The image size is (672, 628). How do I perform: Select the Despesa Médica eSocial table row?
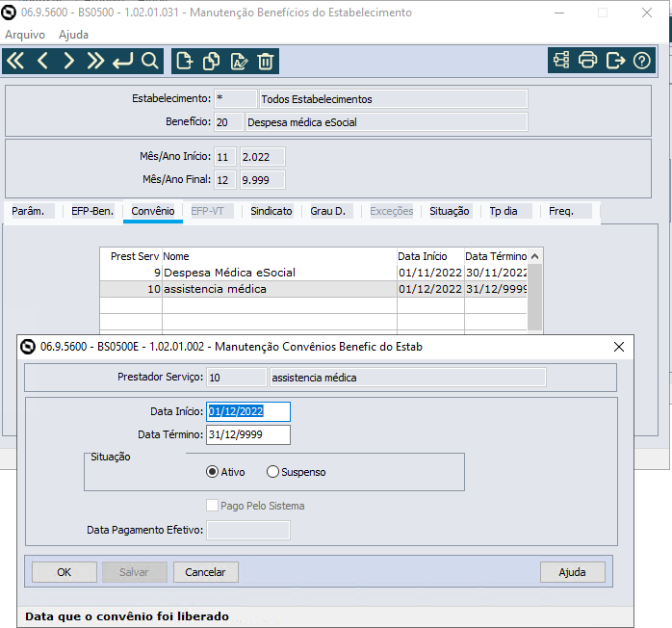[279, 273]
